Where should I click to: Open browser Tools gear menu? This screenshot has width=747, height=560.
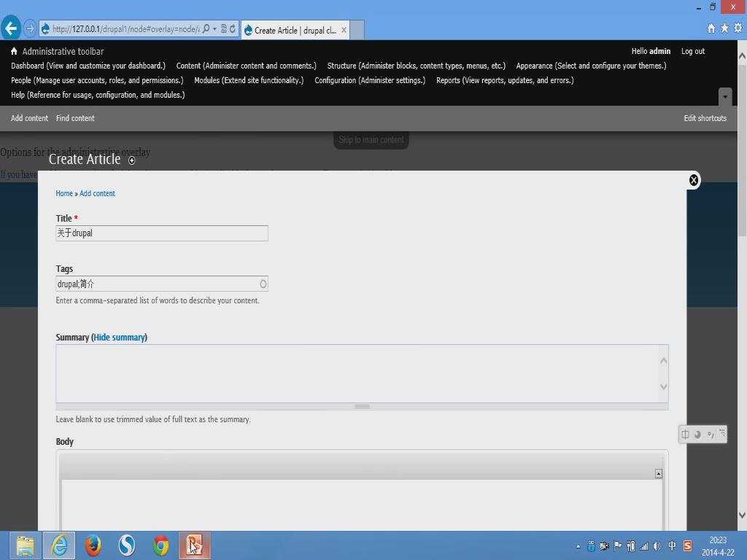pos(738,28)
